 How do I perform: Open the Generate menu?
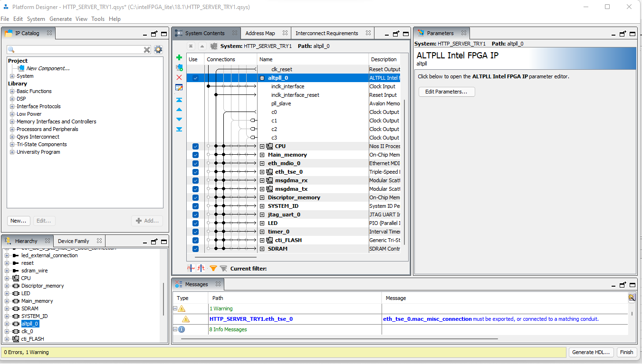(60, 19)
